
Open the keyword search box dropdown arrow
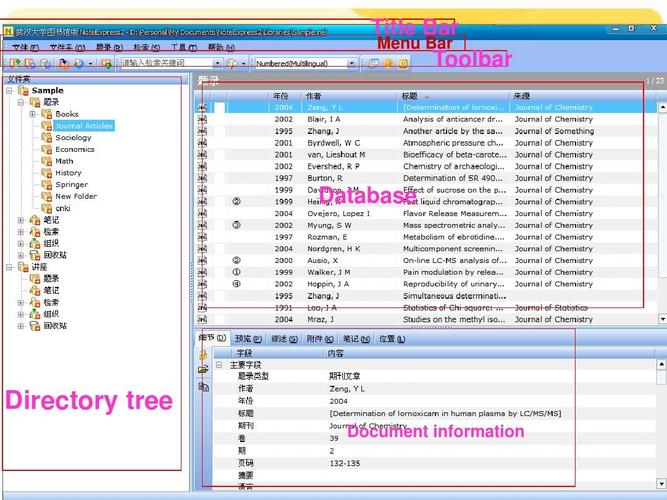[x=217, y=63]
